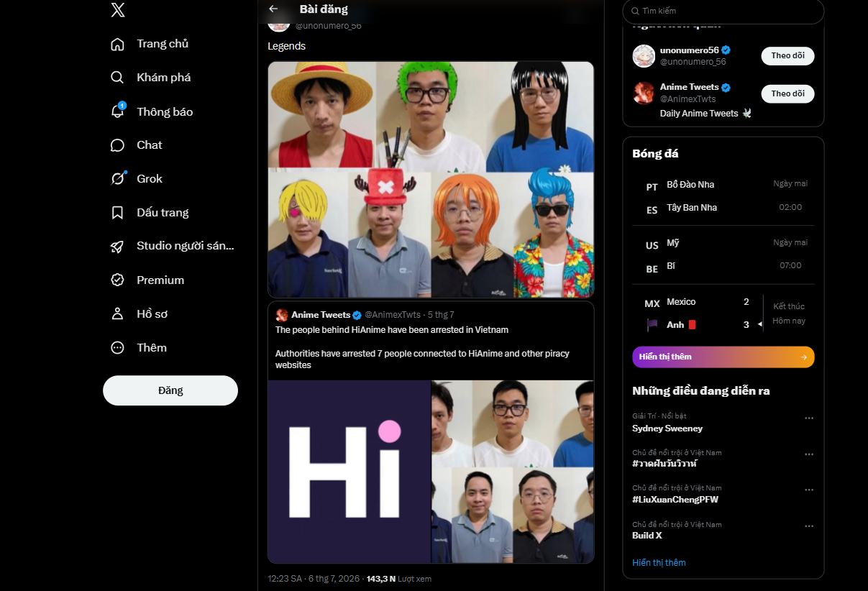Viewport: 868px width, 591px height.
Task: Select Hồ sơ menu label
Action: click(x=152, y=314)
